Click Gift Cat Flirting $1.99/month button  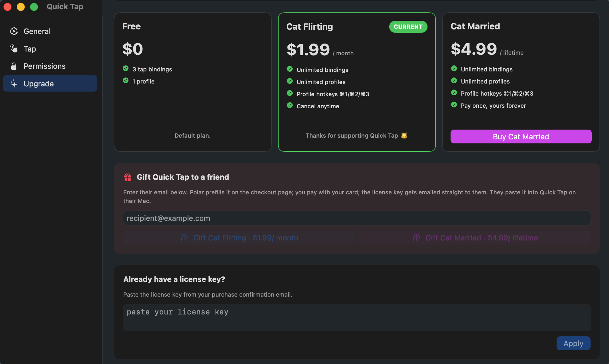tap(239, 238)
